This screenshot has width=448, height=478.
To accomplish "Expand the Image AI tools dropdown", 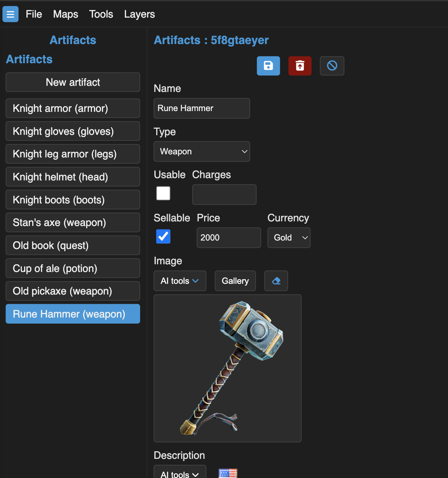I will coord(180,281).
